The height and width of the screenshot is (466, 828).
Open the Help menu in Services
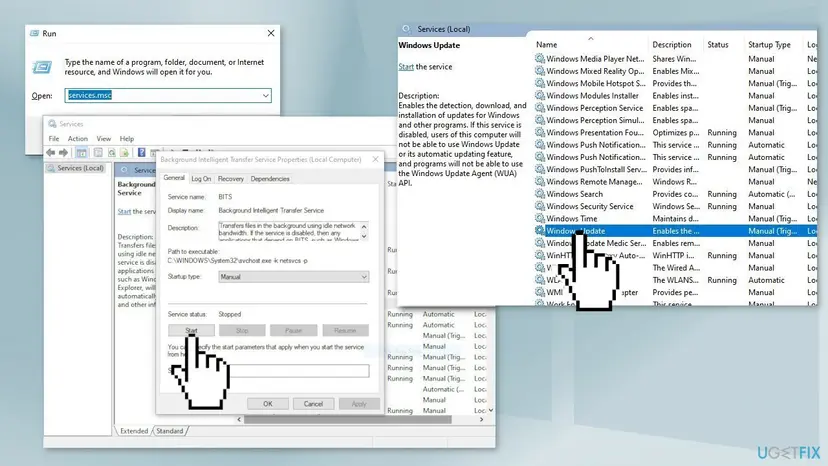click(x=127, y=138)
